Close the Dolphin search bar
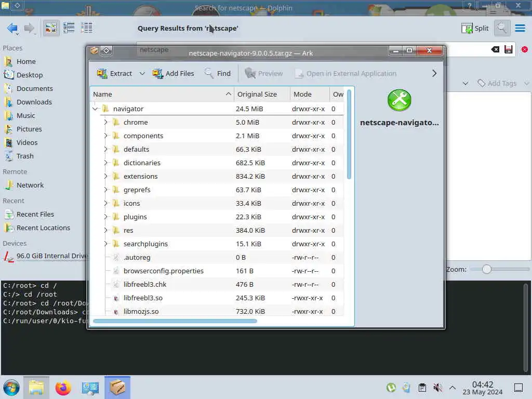 (525, 49)
